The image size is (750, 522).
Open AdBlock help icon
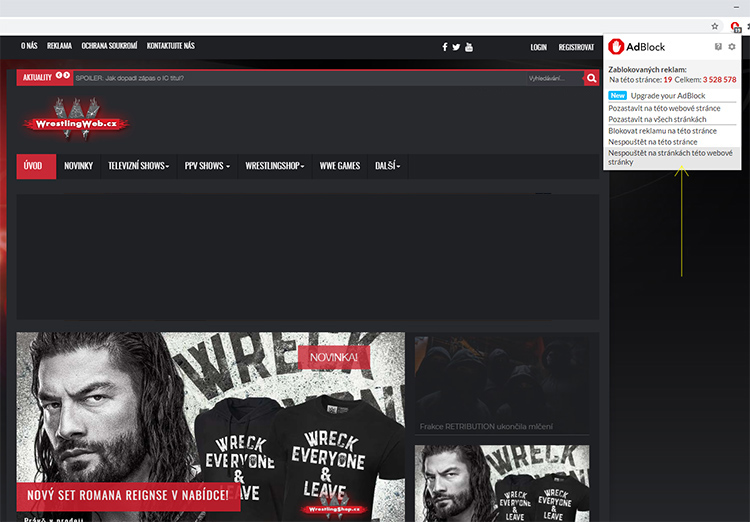coord(718,46)
